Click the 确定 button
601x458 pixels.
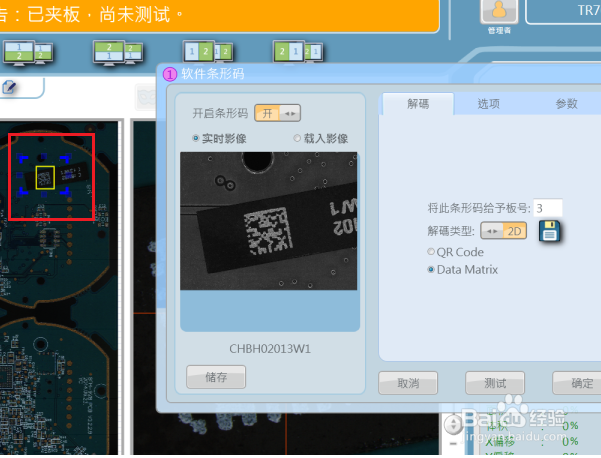579,383
